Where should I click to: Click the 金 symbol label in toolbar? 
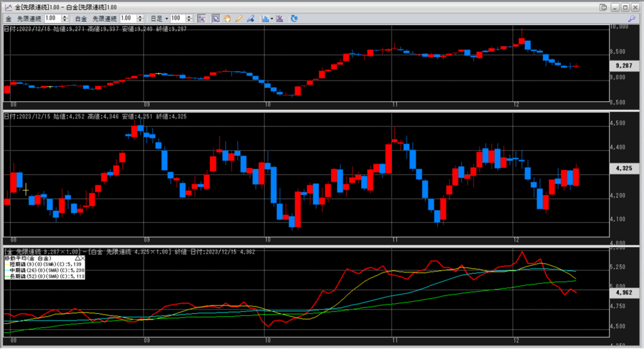(x=9, y=18)
